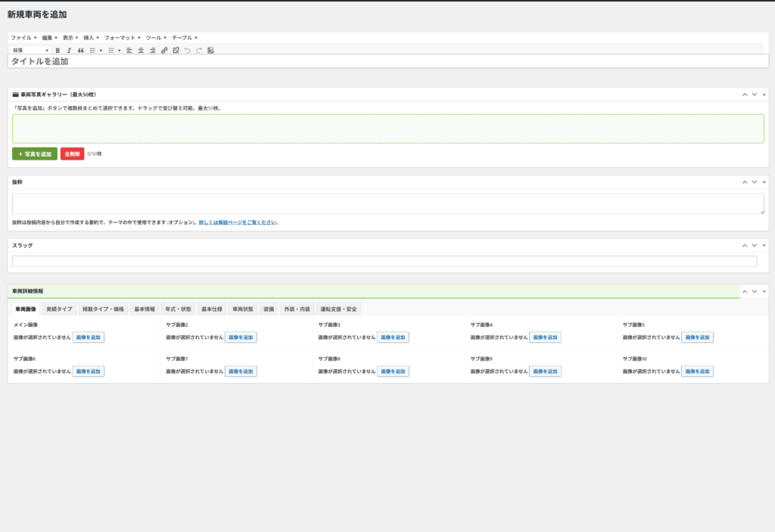775x532 pixels.
Task: Collapse the スラッグ panel
Action: [x=764, y=245]
